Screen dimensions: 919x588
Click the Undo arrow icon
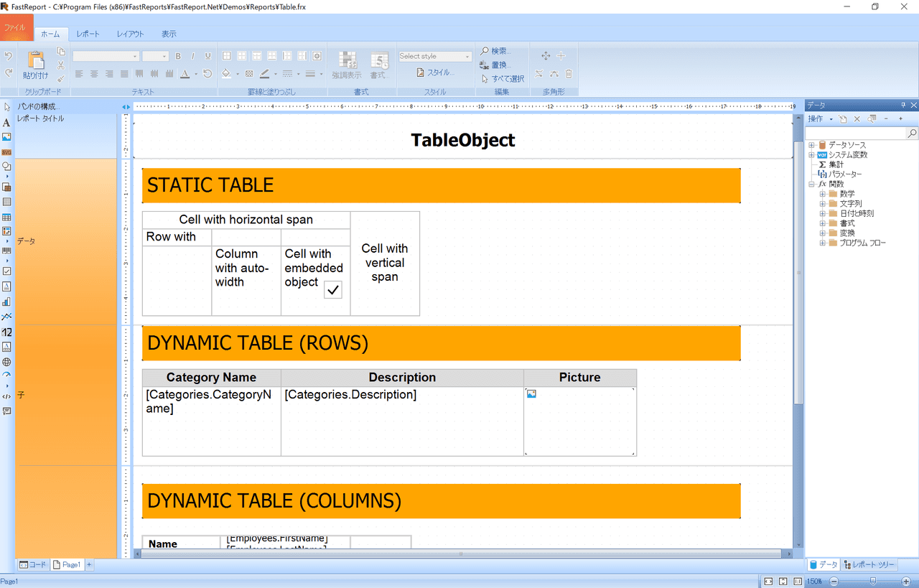click(9, 56)
